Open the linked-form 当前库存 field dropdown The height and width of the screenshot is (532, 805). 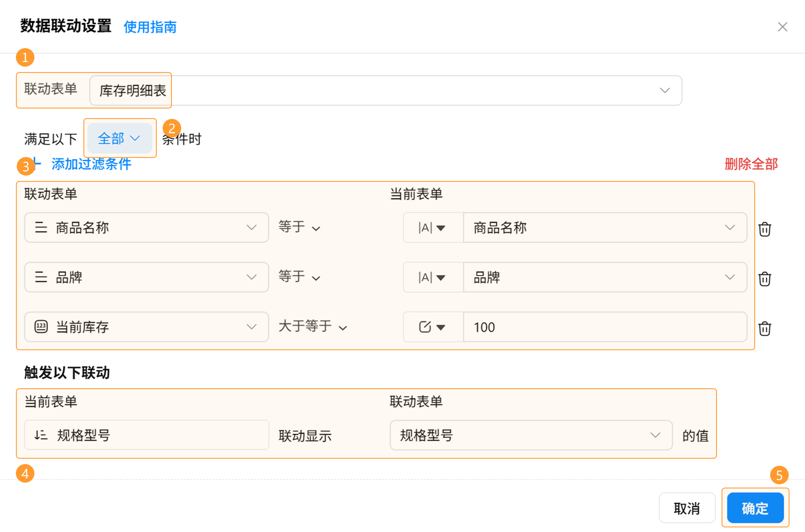(146, 327)
